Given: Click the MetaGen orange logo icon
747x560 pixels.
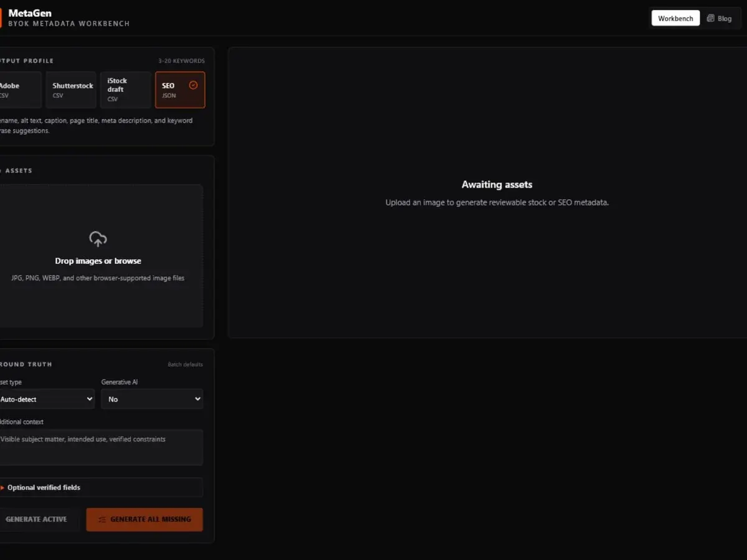Looking at the screenshot, I should (1, 17).
